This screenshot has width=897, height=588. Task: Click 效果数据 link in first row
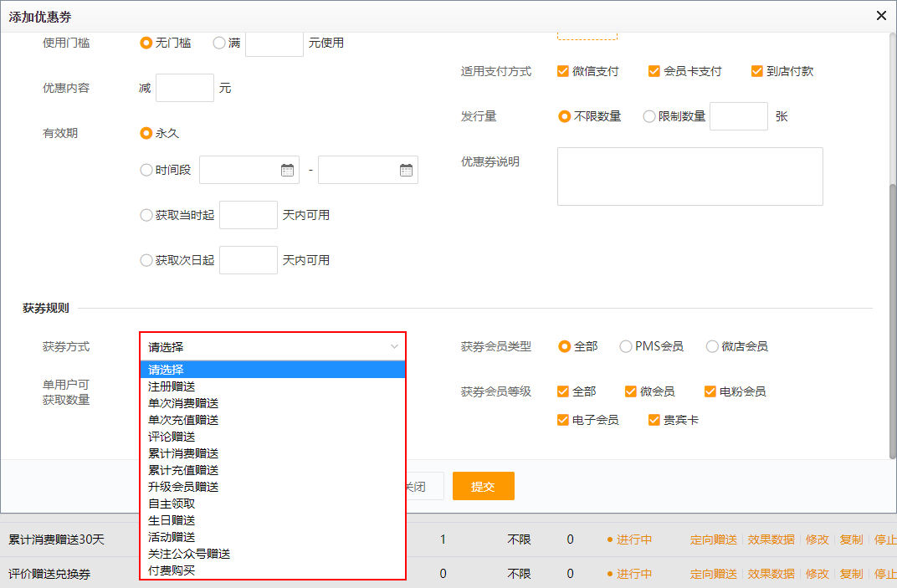click(x=771, y=539)
